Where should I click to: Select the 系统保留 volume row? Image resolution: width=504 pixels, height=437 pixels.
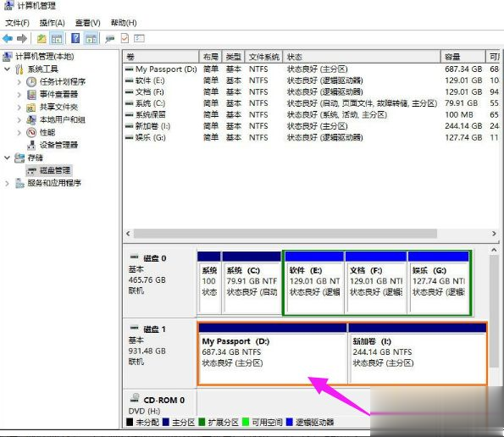[311, 114]
